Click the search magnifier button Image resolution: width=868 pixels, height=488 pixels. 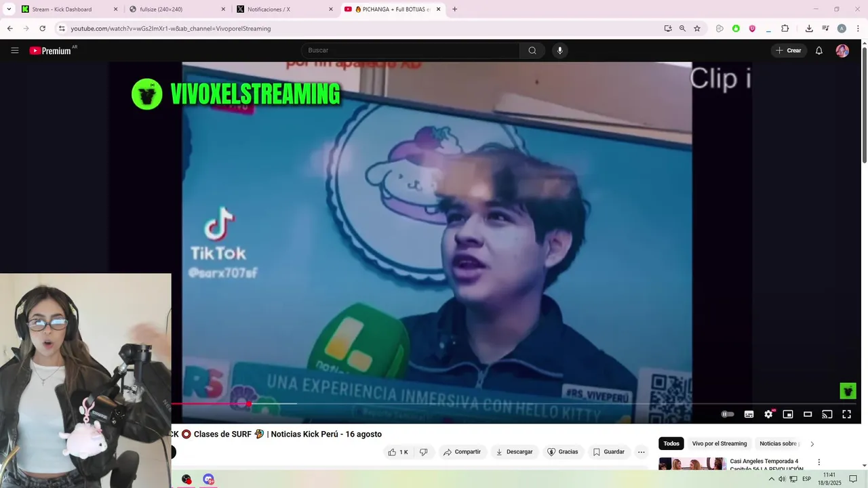(x=532, y=50)
